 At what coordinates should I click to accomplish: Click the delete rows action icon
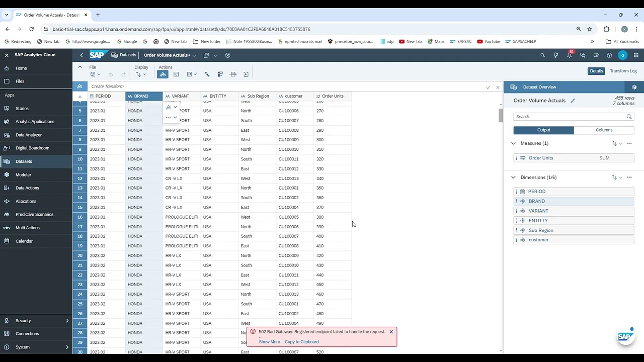(x=233, y=74)
